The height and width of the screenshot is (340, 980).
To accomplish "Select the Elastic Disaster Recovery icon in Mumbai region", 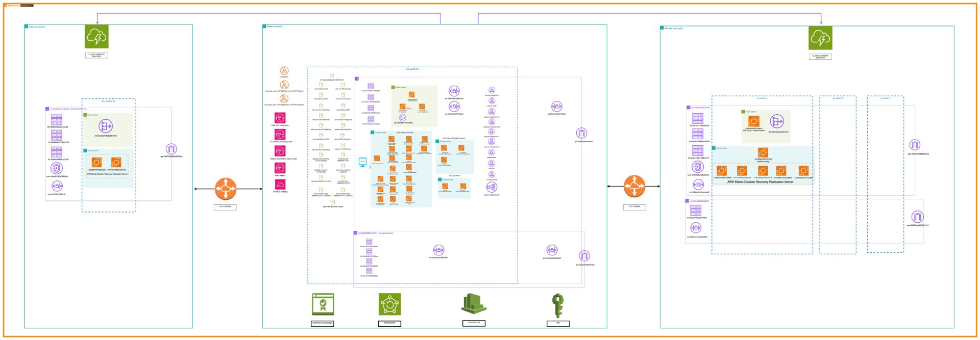I will pos(820,38).
